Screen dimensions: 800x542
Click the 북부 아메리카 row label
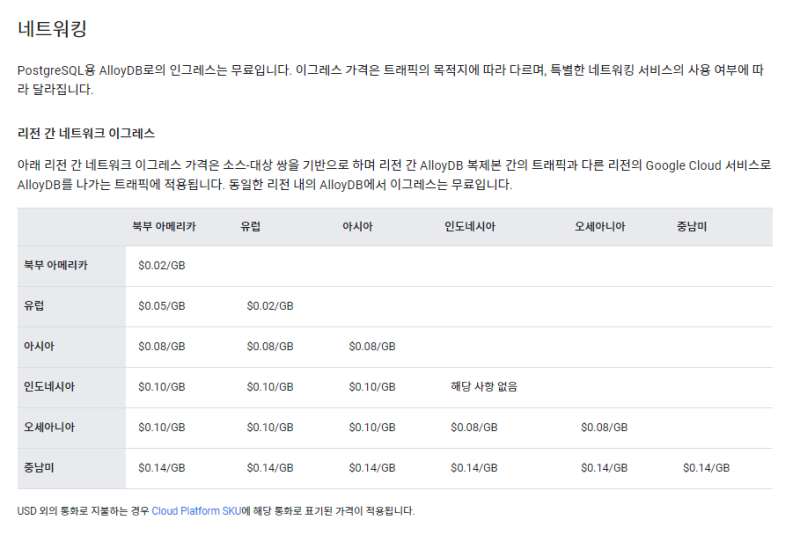click(x=55, y=265)
